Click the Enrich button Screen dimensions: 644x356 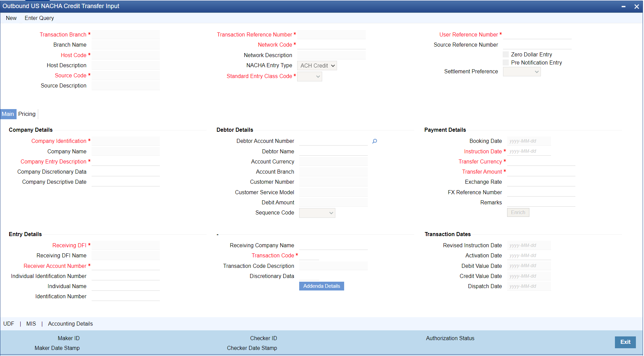518,212
